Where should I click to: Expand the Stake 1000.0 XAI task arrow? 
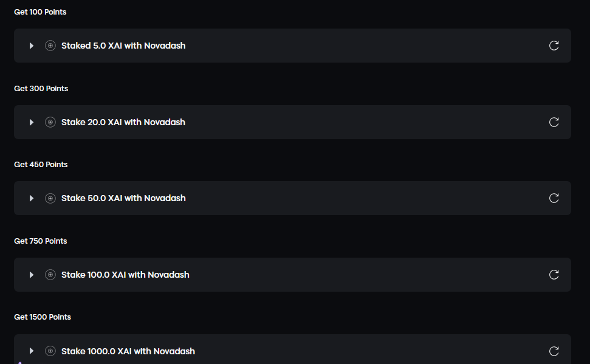point(32,351)
